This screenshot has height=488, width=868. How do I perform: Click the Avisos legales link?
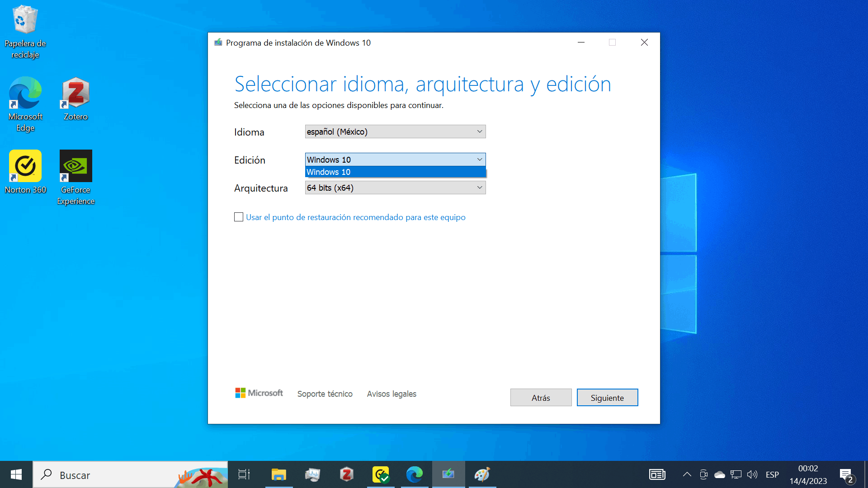coord(392,394)
